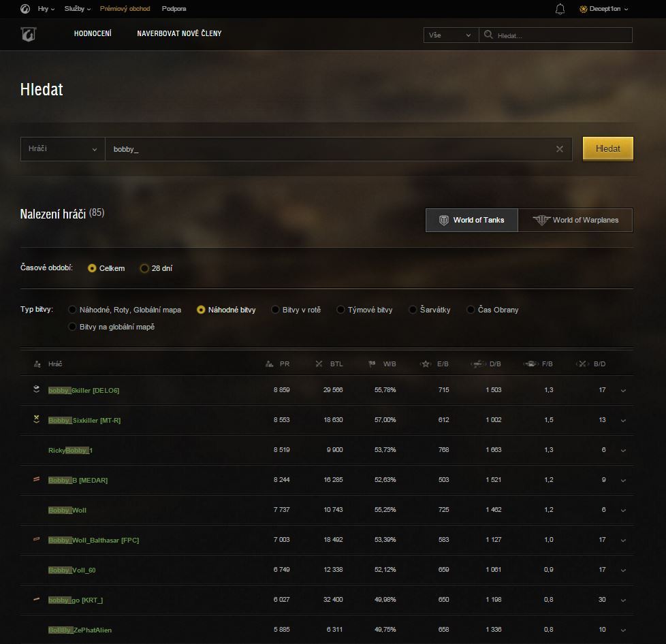Click the bobby_ search text field
Viewport: 666px width, 644px height.
327,149
